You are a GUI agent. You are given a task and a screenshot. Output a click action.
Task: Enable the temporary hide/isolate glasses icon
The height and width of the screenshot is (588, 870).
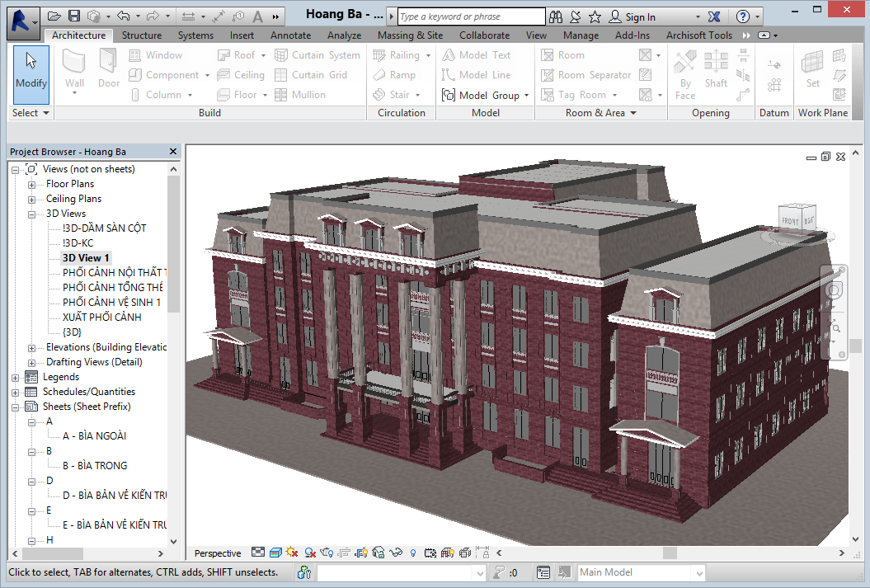click(396, 553)
